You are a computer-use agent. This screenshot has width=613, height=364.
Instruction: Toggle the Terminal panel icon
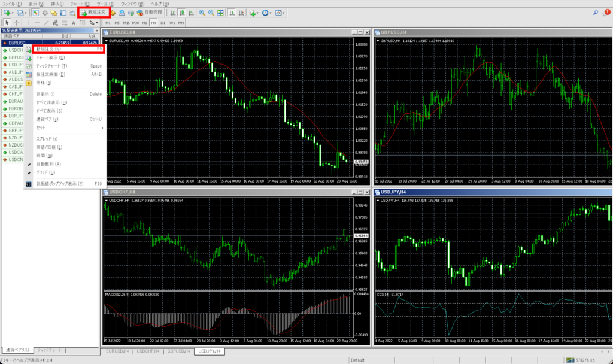click(63, 13)
